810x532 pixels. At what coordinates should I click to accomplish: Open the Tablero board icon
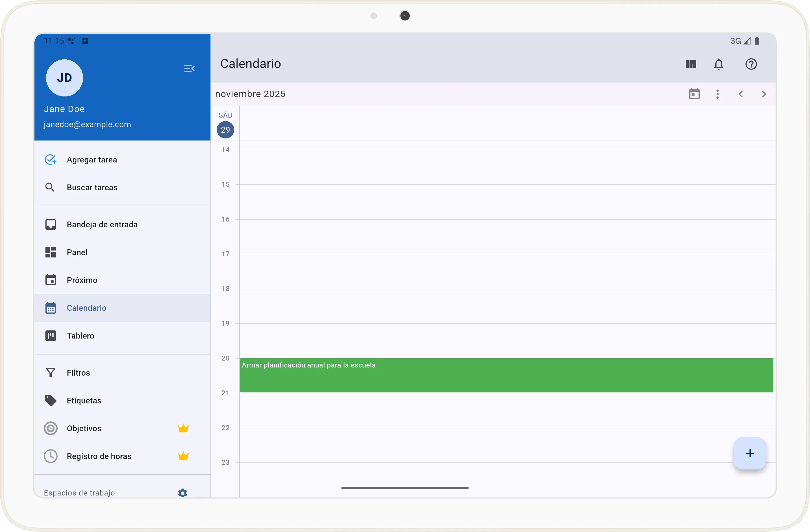(x=51, y=336)
